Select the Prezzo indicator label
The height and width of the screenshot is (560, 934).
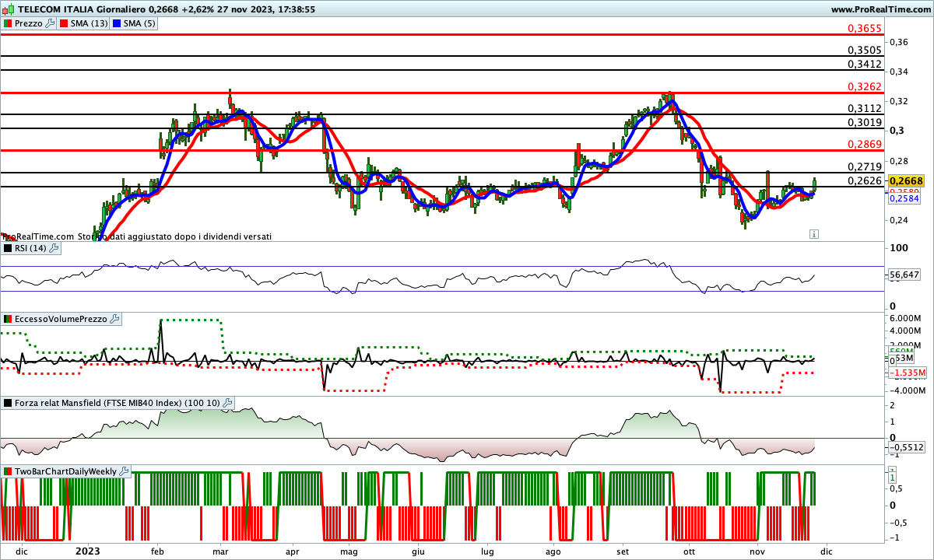tap(28, 23)
